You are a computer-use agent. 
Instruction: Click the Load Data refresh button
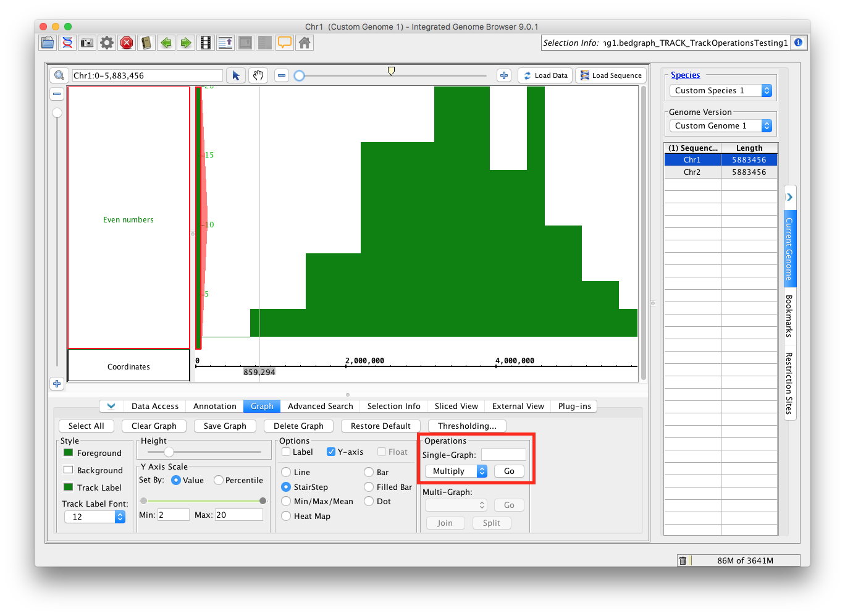tap(545, 75)
